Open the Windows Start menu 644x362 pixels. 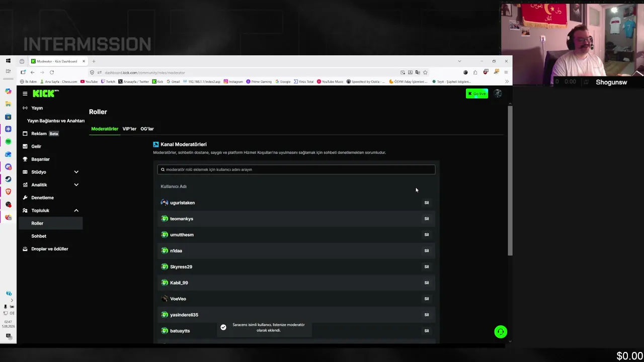click(x=8, y=61)
